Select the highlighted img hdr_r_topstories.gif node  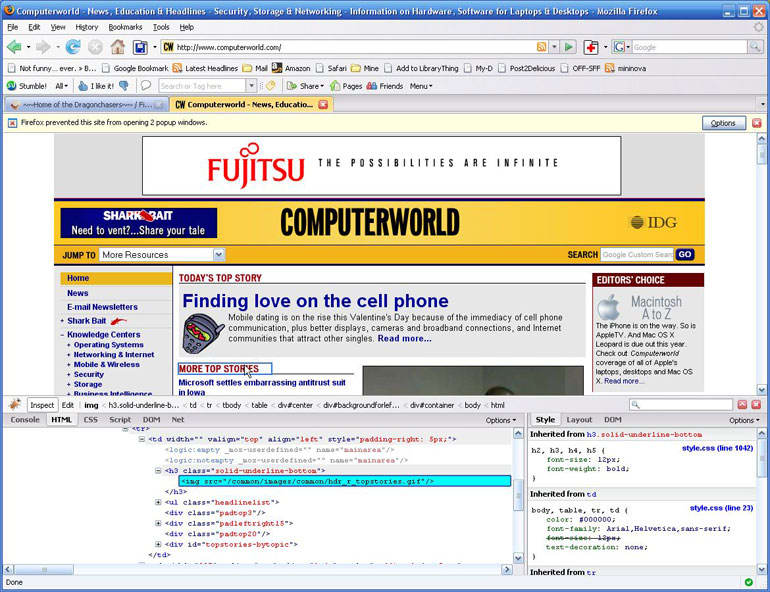pos(345,481)
